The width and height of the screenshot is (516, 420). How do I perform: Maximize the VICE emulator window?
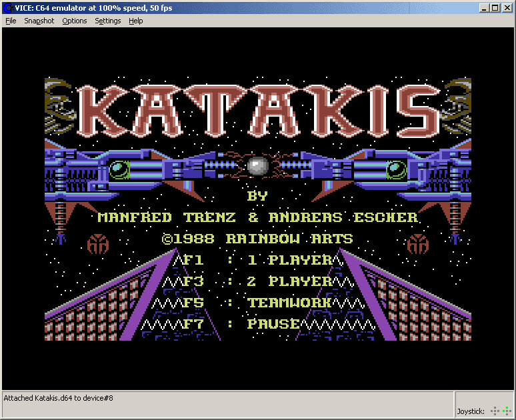(x=495, y=8)
